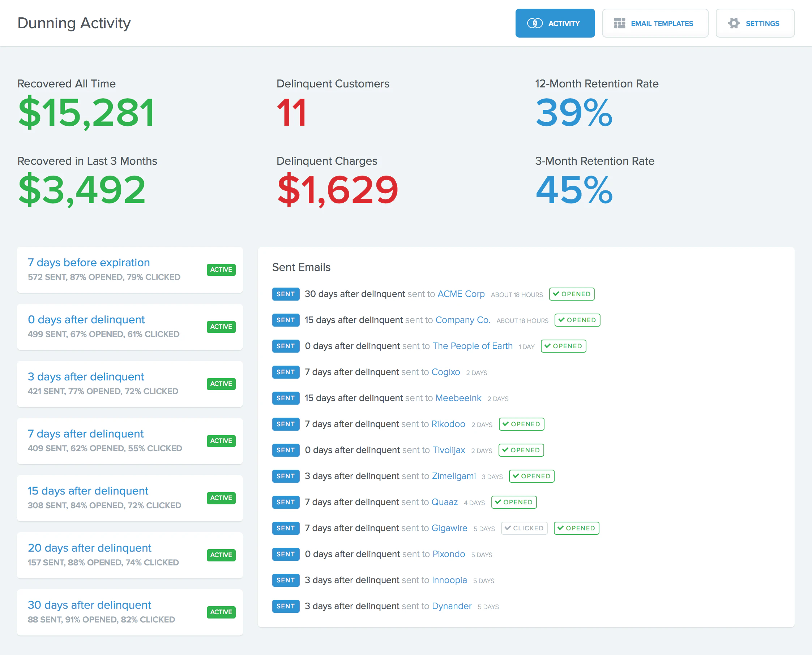This screenshot has width=812, height=655.
Task: Click the Opened checkmark badge for ACME Corp
Action: pos(572,294)
